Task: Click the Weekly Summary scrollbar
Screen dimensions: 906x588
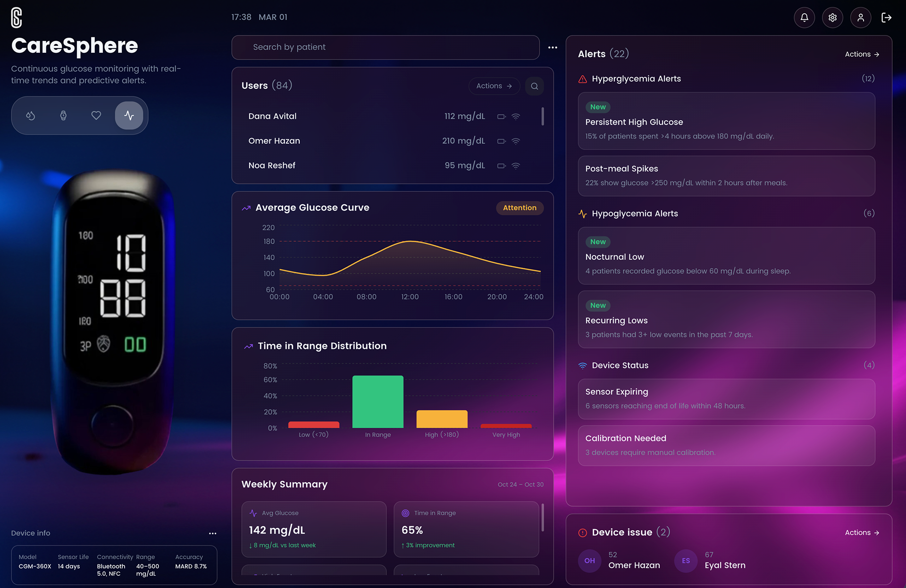Action: click(x=543, y=517)
